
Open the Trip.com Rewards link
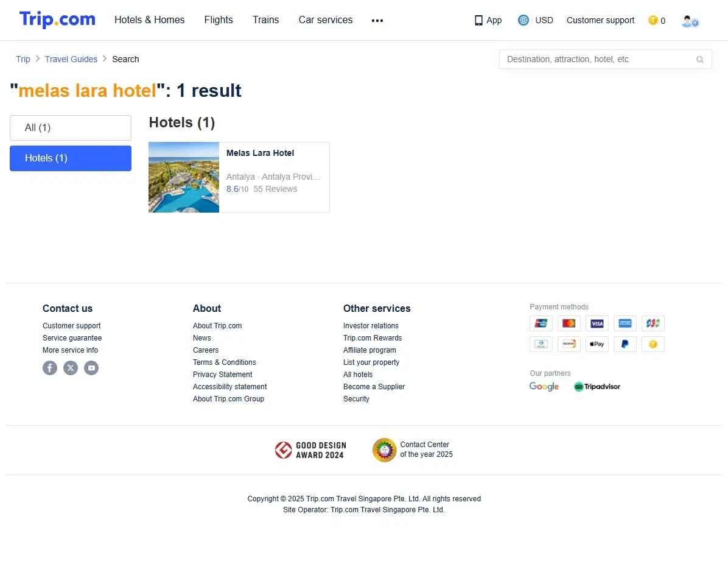pos(373,338)
